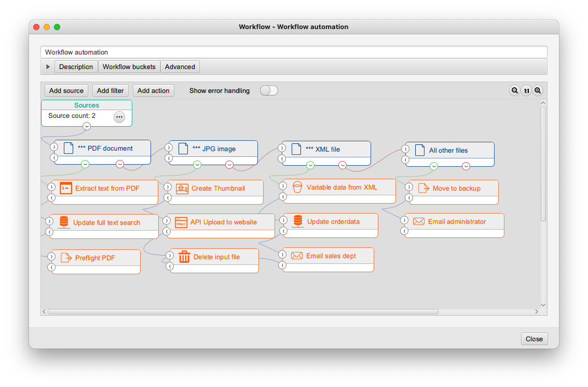
Task: Click the green output connector on PDF document
Action: tap(85, 164)
